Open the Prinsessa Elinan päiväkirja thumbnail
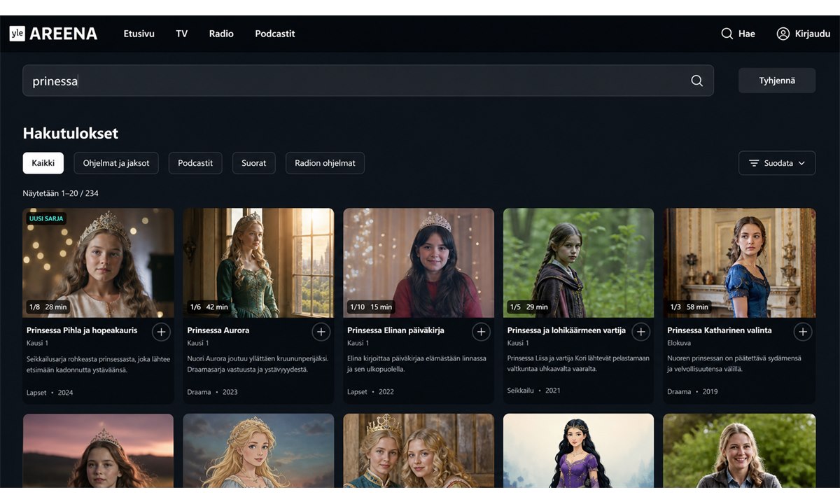 pyautogui.click(x=419, y=262)
